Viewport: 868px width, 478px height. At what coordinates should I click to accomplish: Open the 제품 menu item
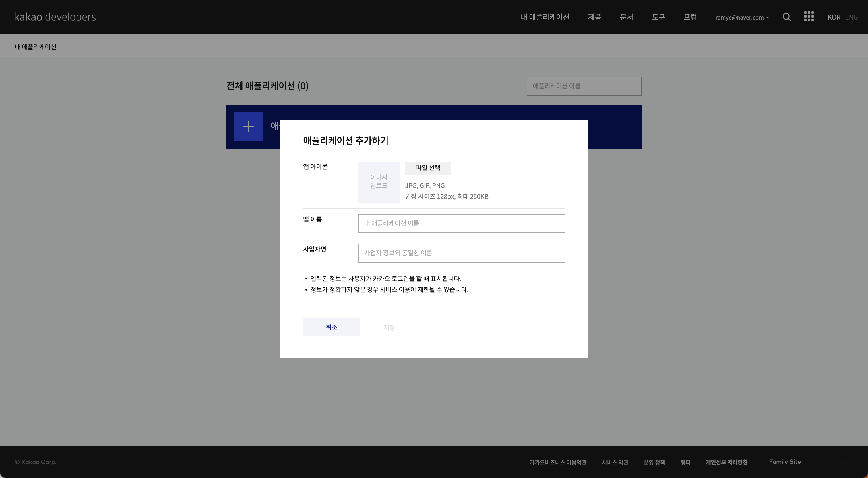point(594,17)
